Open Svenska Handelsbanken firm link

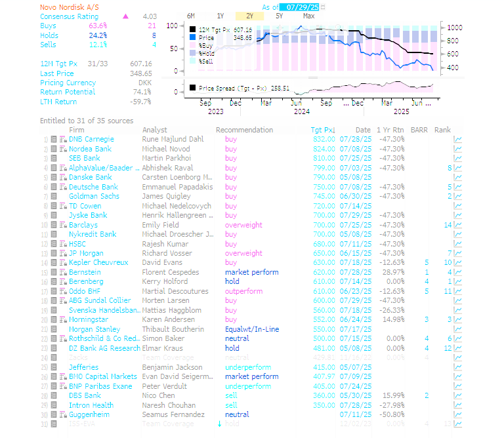coord(104,310)
